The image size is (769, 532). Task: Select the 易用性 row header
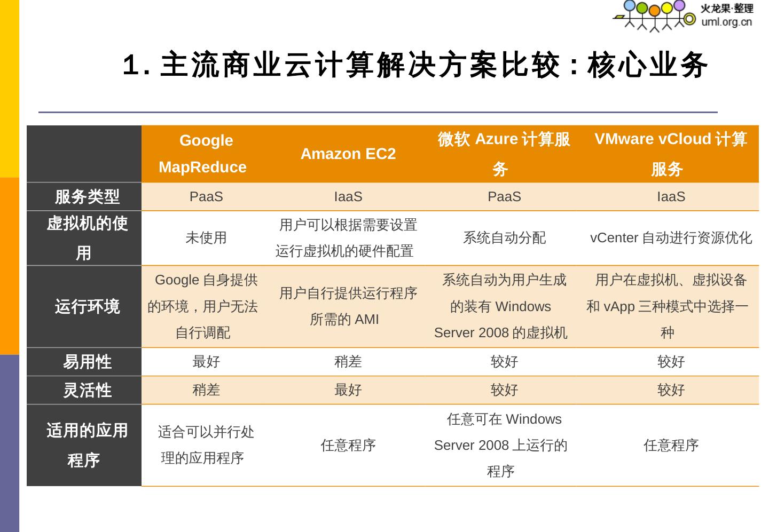click(x=84, y=362)
